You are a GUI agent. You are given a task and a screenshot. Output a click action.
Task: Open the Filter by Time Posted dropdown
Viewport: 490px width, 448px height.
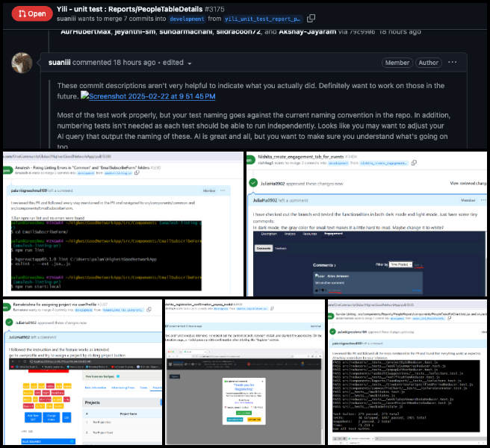click(400, 264)
